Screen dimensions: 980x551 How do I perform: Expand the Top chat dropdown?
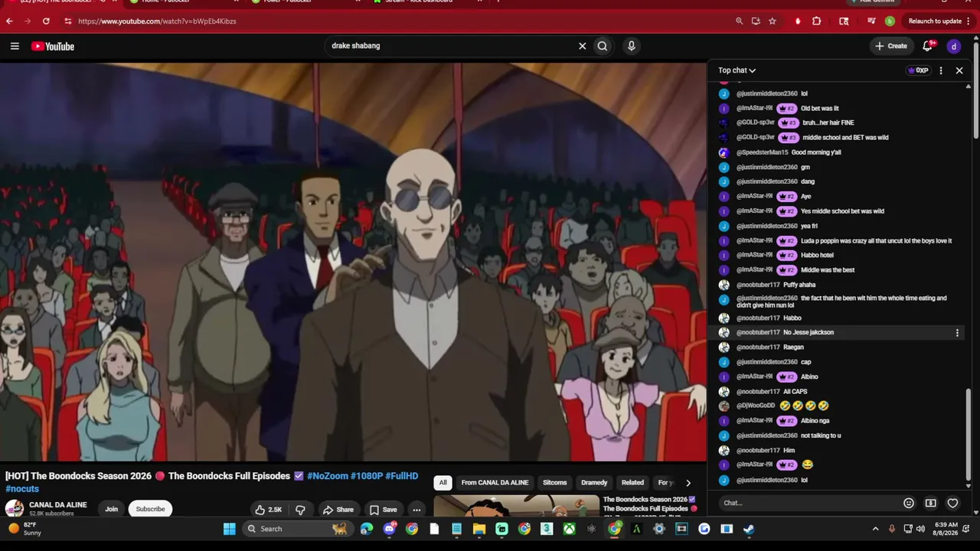[x=737, y=70]
